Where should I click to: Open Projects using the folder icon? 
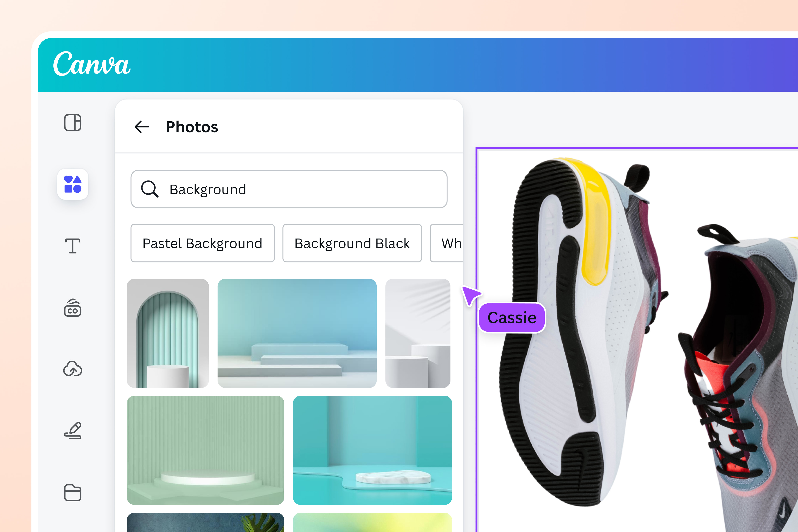pyautogui.click(x=73, y=493)
